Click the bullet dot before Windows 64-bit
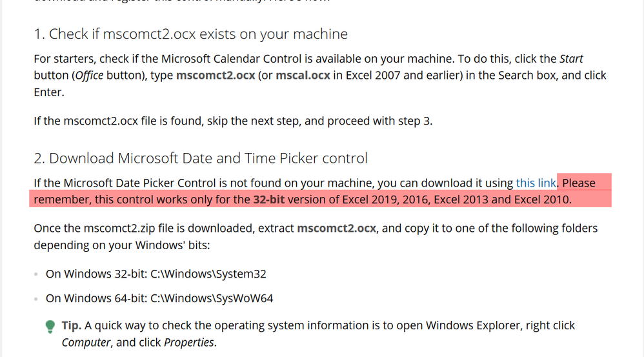The width and height of the screenshot is (644, 357). (x=36, y=299)
